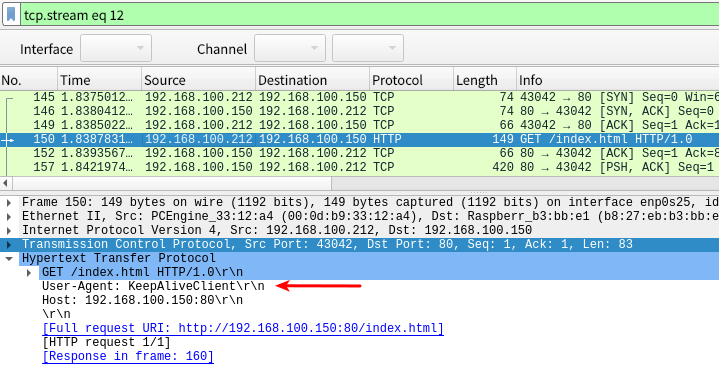Expand the Frame 150 tree item
The width and height of the screenshot is (719, 383).
tap(9, 203)
